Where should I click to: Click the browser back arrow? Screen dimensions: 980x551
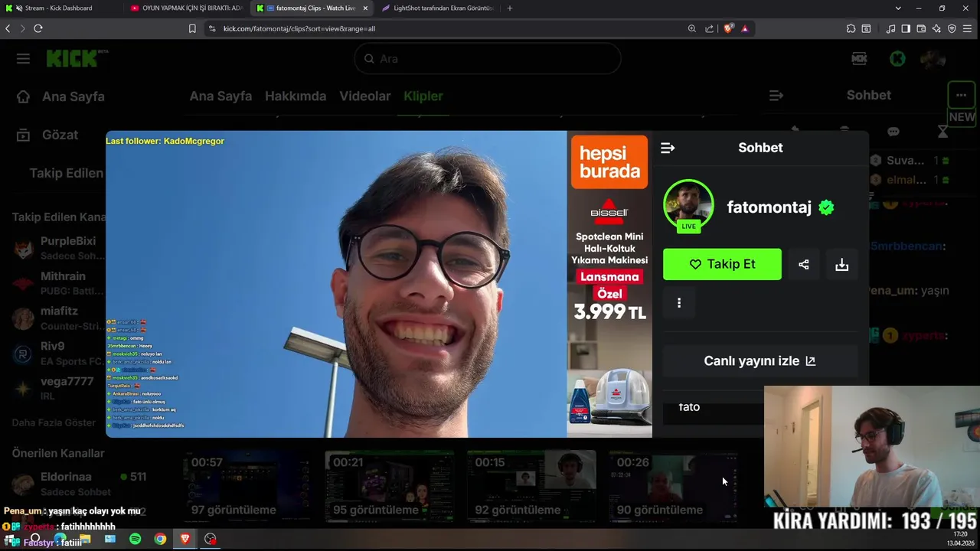point(8,28)
